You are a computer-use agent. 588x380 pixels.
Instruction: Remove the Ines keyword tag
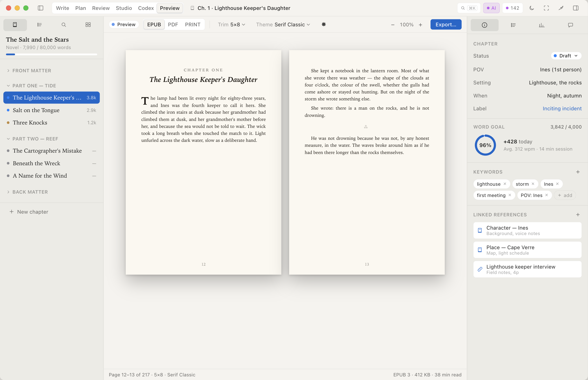click(557, 184)
